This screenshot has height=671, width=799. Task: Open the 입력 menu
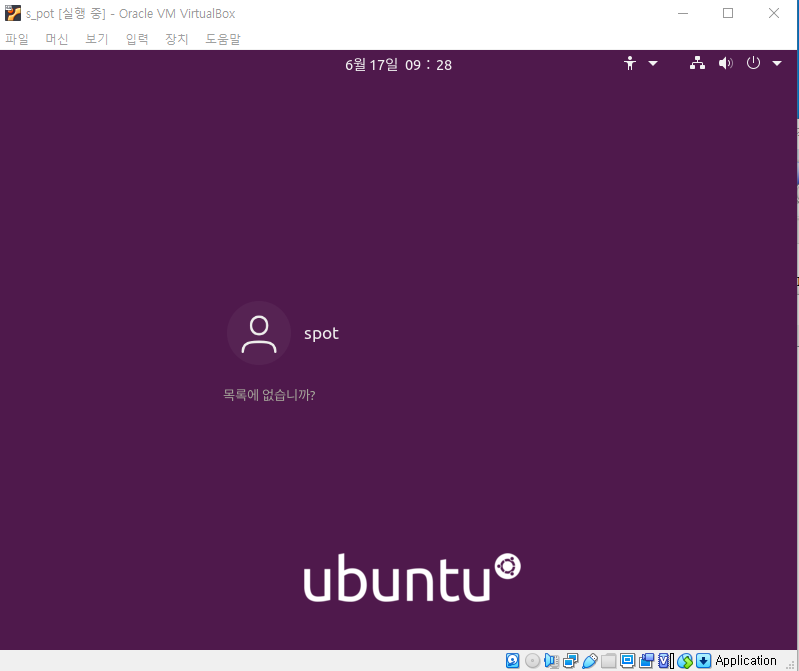point(137,39)
